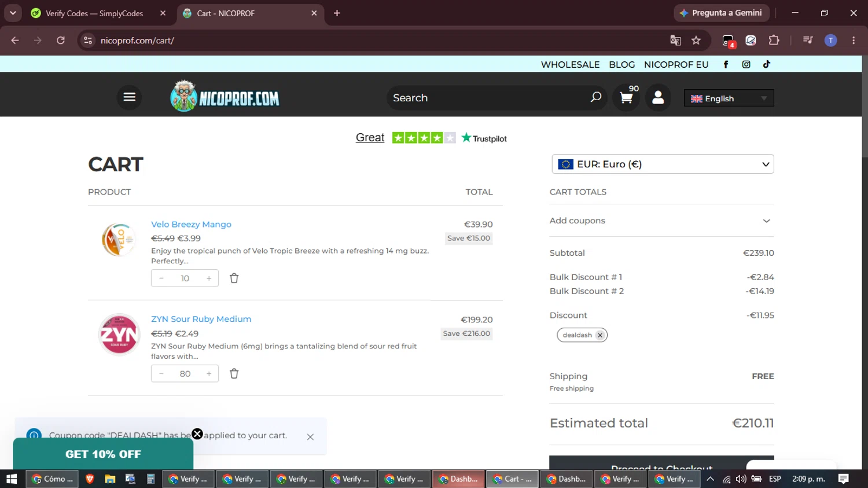Open the Velo Breezy Mango product link

(x=191, y=224)
